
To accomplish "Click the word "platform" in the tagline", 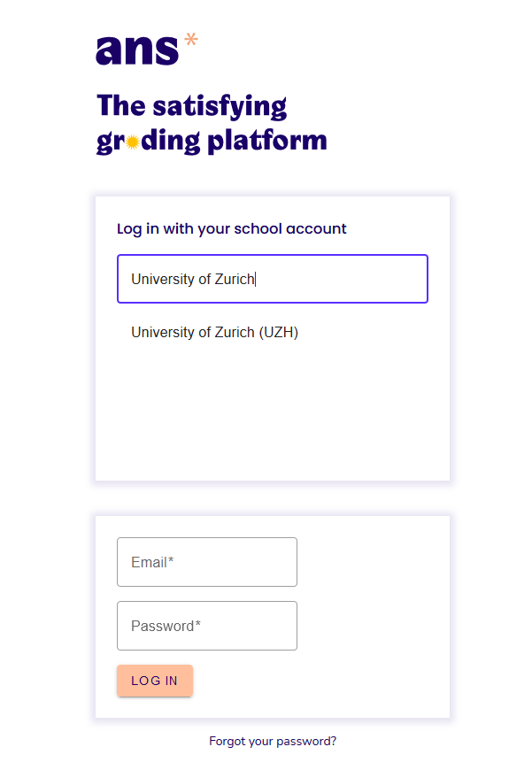I will (266, 141).
